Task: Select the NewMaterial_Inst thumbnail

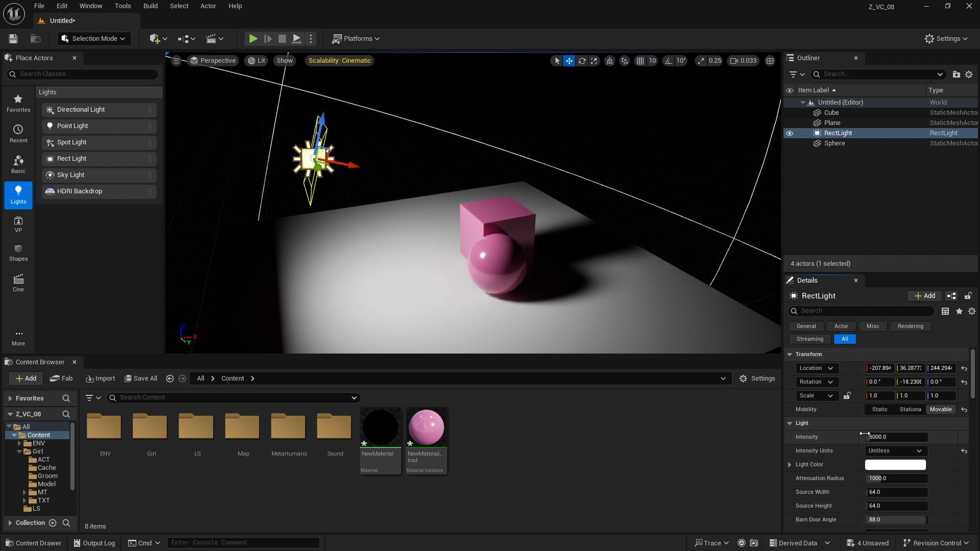Action: tap(426, 428)
